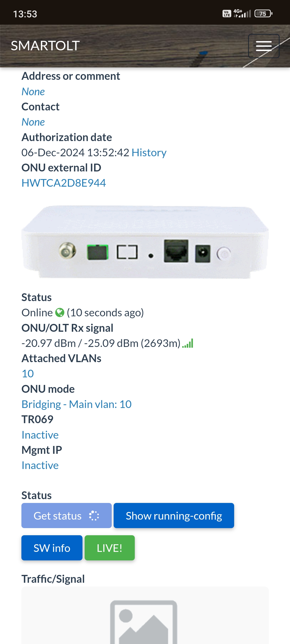Image resolution: width=290 pixels, height=644 pixels.
Task: Click the Show running-config button
Action: click(x=174, y=516)
